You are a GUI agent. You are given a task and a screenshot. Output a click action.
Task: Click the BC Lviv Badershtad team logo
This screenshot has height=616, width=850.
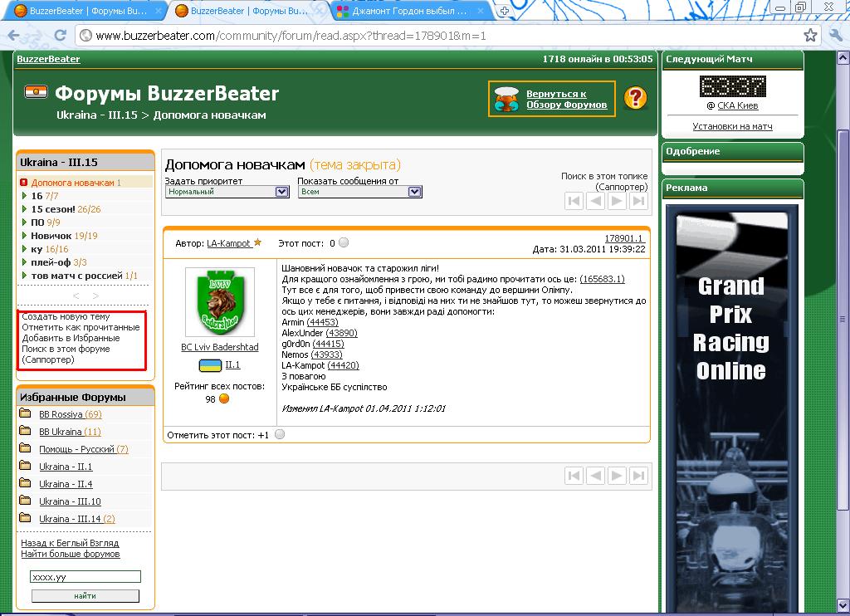(x=219, y=302)
